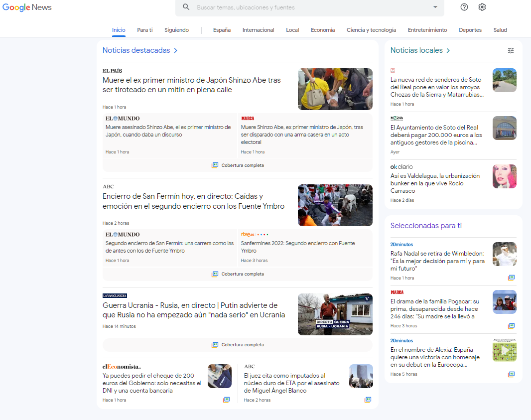Open full coverage icon on Rafa Nadal story
Image resolution: width=531 pixels, height=420 pixels.
(x=511, y=278)
